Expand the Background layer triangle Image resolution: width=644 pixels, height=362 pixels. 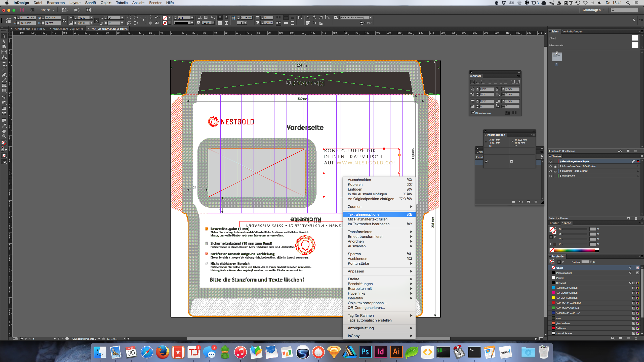[x=561, y=176]
